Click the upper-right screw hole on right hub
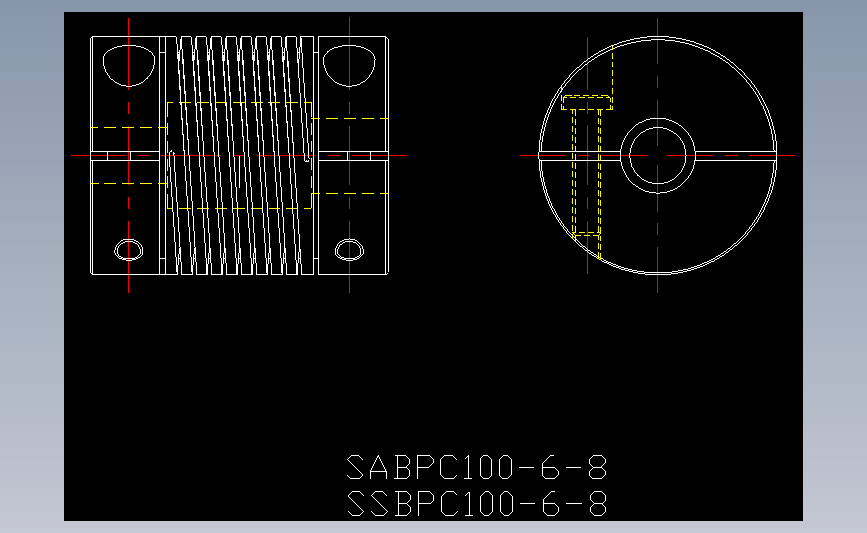The width and height of the screenshot is (867, 533). (349, 66)
